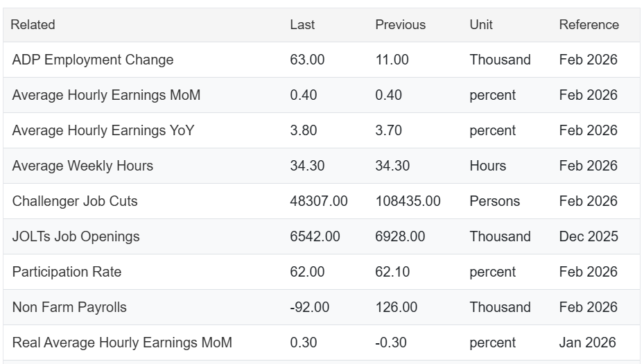Open Real Average Hourly Earnings MoM link
The image size is (644, 364).
coord(123,343)
